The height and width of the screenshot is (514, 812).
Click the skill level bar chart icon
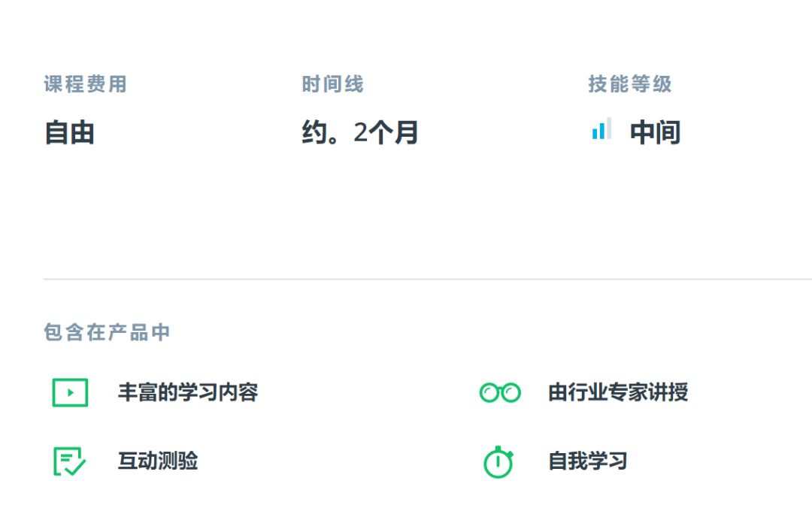coord(601,129)
